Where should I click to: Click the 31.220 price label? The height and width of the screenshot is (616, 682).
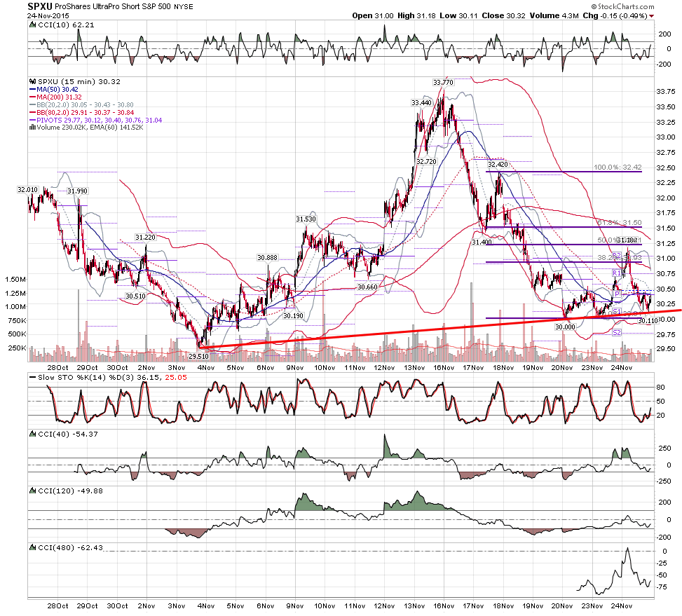point(145,238)
